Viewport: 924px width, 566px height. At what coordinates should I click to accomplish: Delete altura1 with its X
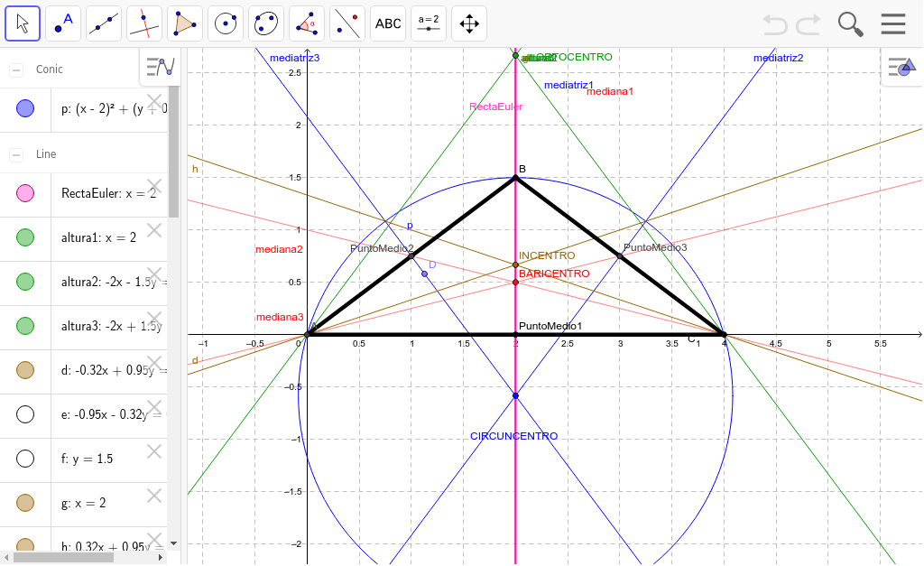point(154,230)
